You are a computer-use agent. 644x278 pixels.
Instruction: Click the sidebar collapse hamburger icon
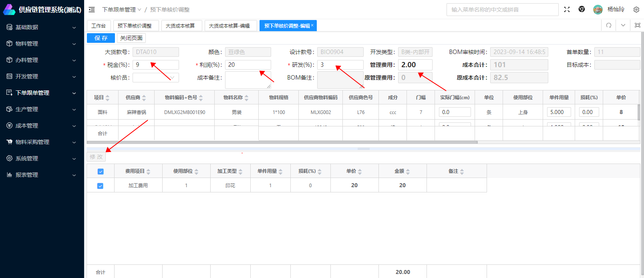pyautogui.click(x=92, y=10)
